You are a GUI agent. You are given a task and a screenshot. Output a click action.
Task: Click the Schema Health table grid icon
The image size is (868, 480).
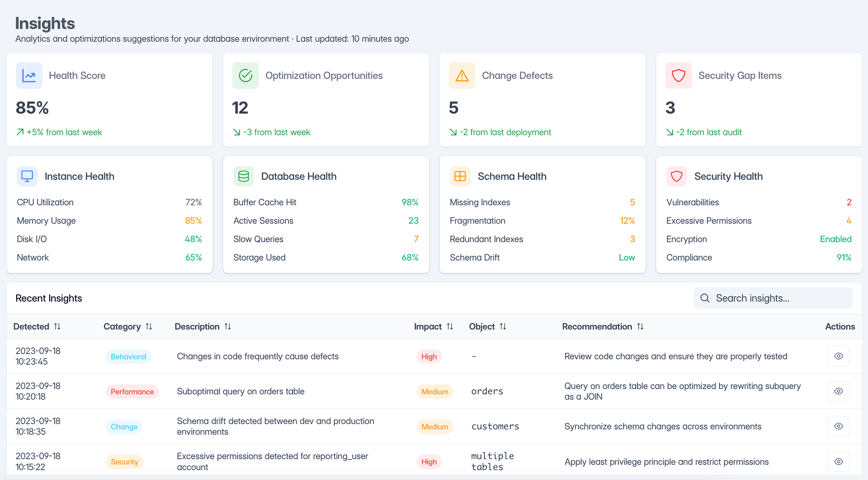[x=460, y=176]
